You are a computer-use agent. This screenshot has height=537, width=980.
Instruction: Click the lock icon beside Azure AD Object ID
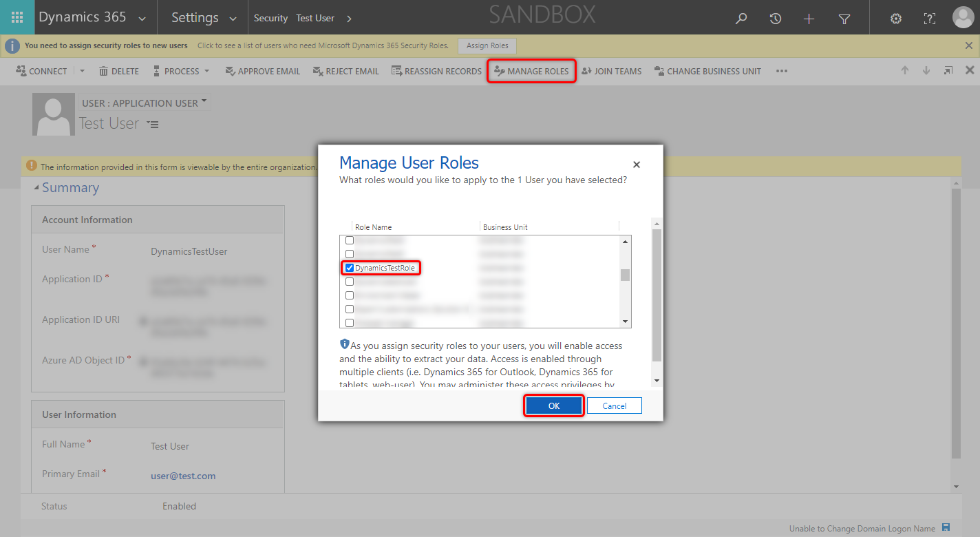click(x=143, y=361)
